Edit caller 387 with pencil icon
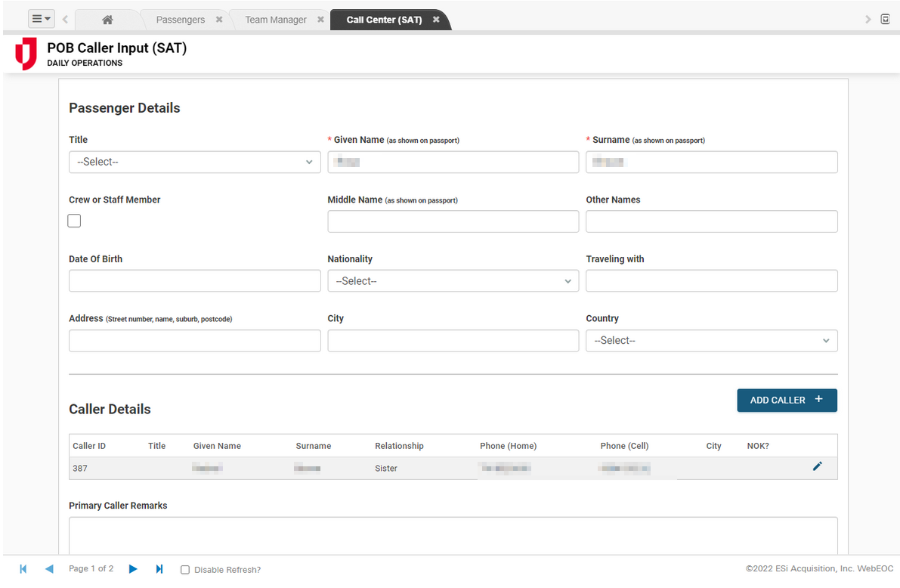Image resolution: width=900 pixels, height=588 pixels. 817,467
